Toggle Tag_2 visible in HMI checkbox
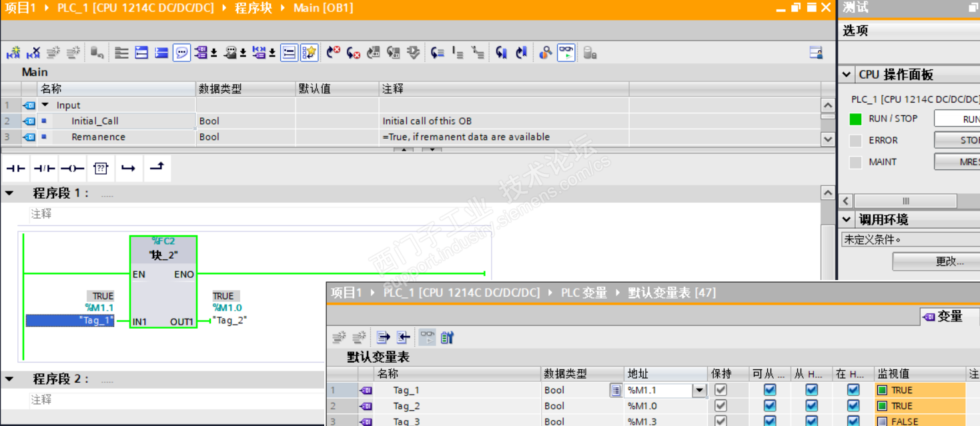 tap(853, 406)
